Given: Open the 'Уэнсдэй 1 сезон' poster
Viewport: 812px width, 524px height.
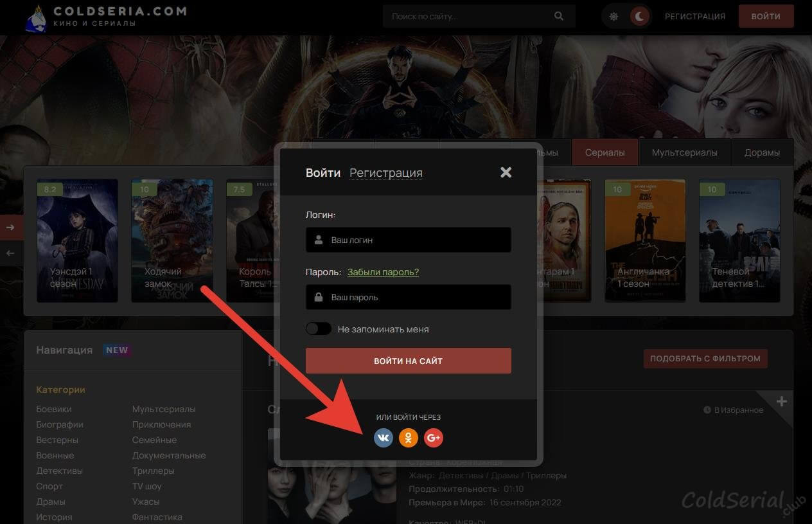Looking at the screenshot, I should tap(78, 240).
